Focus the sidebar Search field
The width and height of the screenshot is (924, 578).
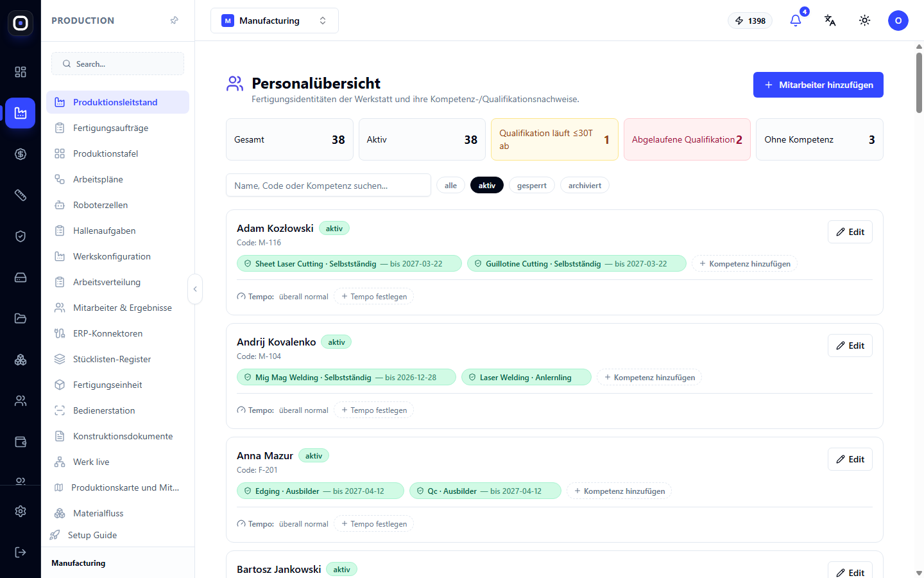pos(117,64)
